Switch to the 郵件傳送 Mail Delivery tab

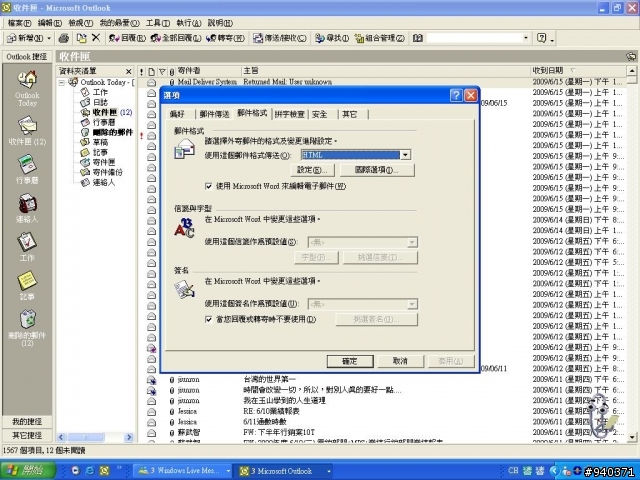click(x=215, y=114)
